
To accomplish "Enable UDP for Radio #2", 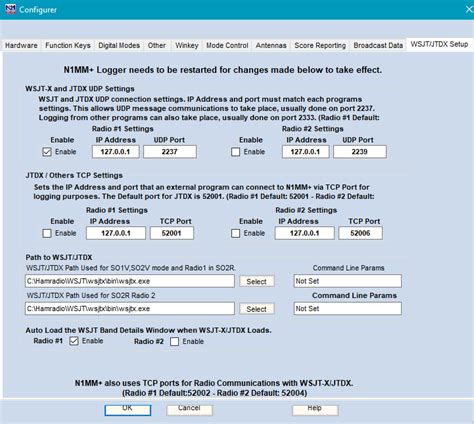I will pyautogui.click(x=236, y=152).
